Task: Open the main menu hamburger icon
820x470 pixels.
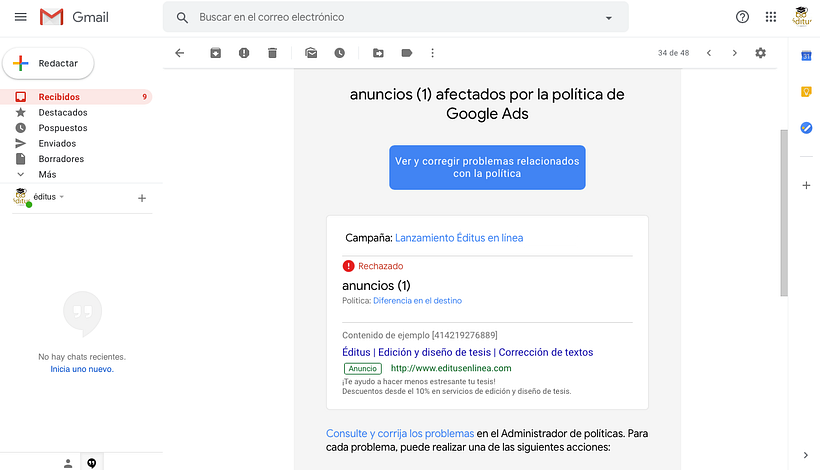Action: pyautogui.click(x=20, y=17)
